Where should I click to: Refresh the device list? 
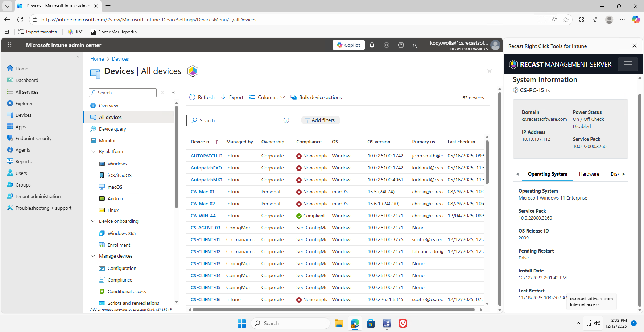pos(202,97)
